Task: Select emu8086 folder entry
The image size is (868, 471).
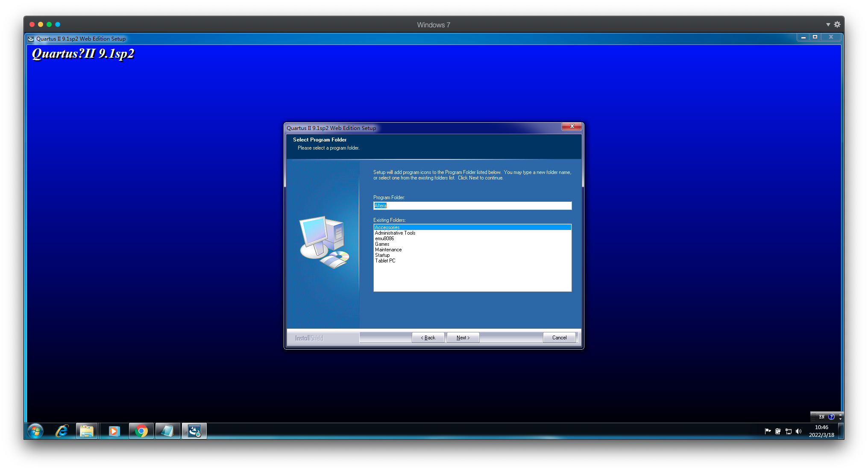Action: coord(472,238)
